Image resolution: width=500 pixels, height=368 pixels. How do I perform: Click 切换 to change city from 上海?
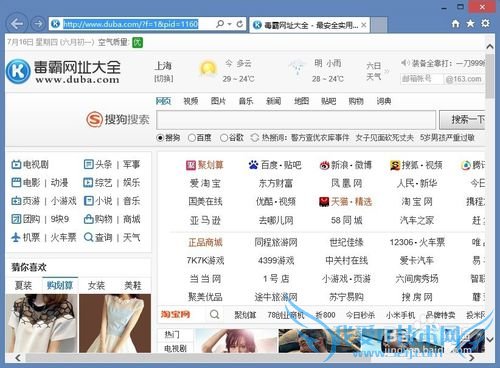point(163,79)
